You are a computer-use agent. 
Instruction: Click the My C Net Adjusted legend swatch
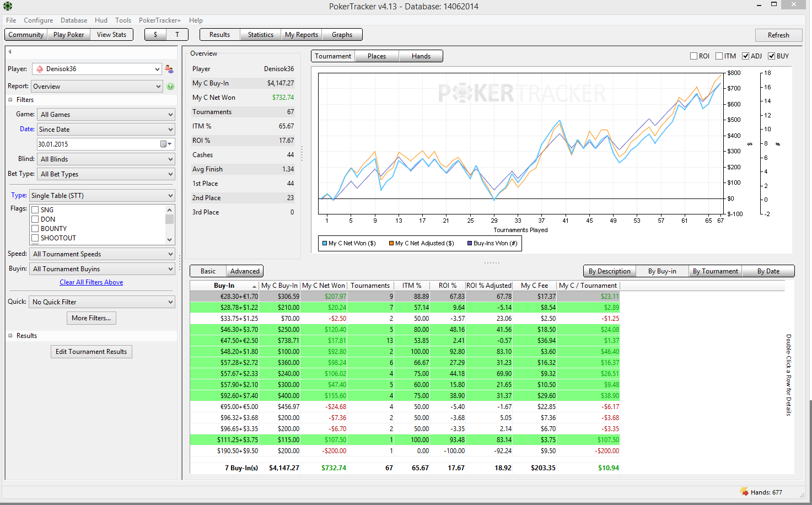coord(391,243)
